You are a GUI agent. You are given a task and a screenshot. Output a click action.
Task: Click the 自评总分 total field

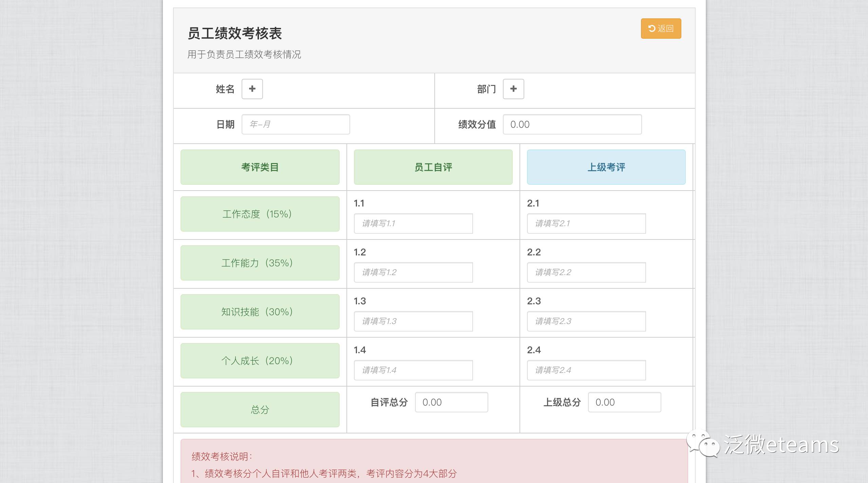[451, 402]
